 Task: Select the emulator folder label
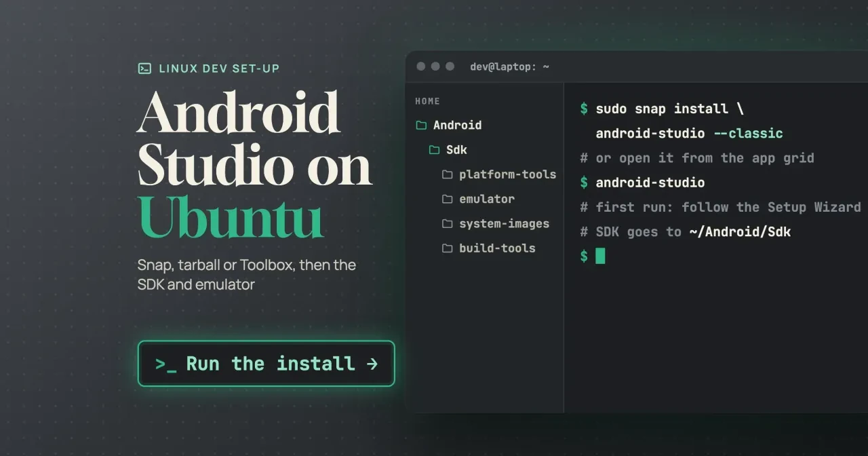(487, 199)
